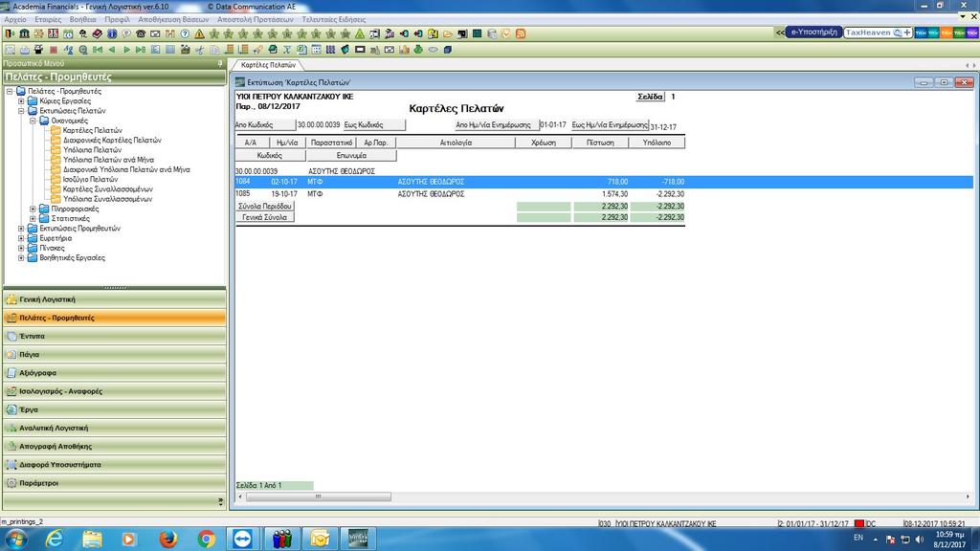Click the << collapse arrows beside e-Υποστήριξη
This screenshot has height=551, width=980.
[x=780, y=33]
